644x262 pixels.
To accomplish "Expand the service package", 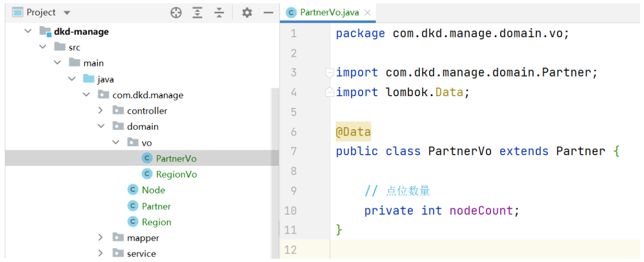I will [x=101, y=253].
